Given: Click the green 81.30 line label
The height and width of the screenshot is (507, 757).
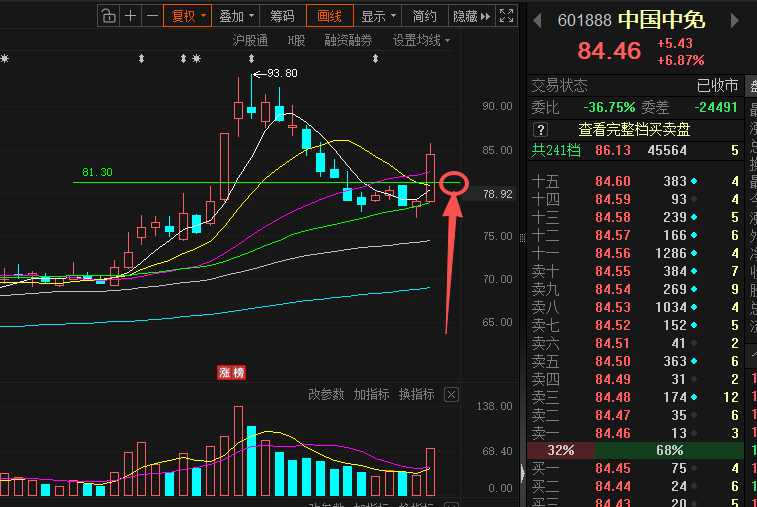Looking at the screenshot, I should (x=97, y=172).
